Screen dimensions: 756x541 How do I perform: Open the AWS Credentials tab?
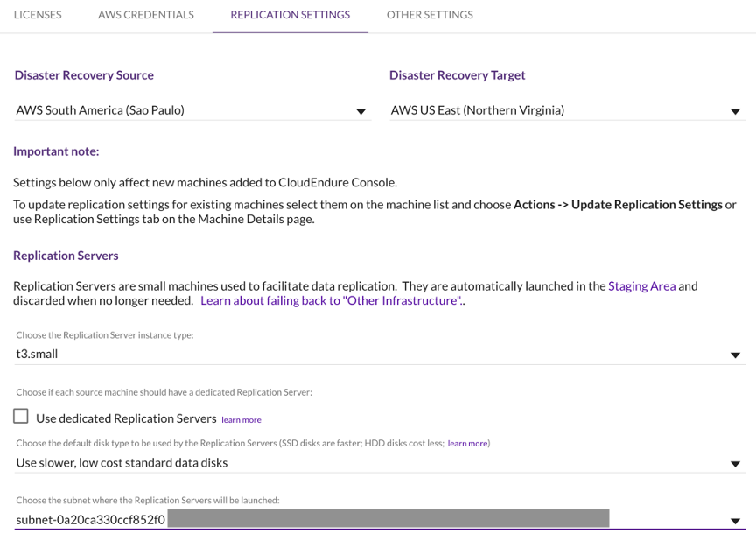pos(146,15)
